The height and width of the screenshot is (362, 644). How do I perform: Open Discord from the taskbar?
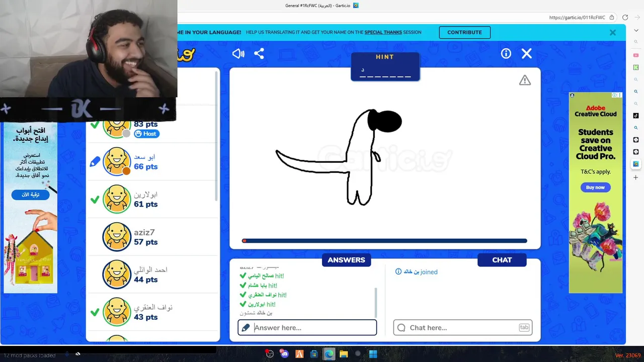284,354
